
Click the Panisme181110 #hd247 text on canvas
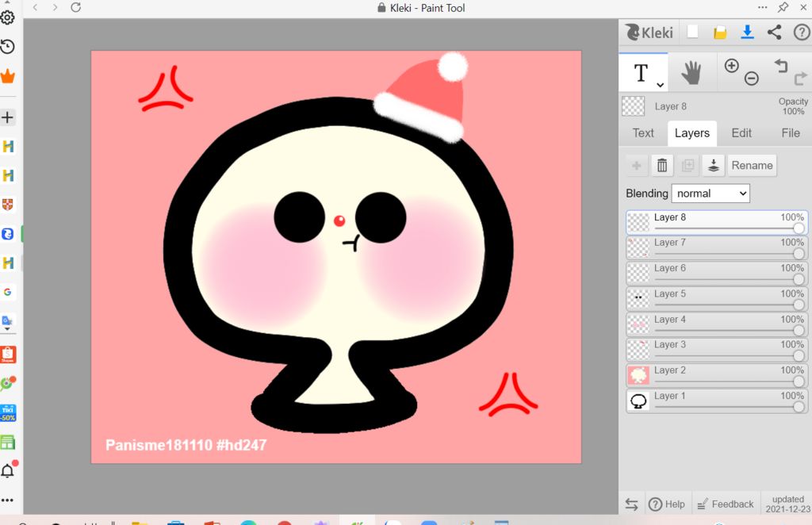(186, 445)
